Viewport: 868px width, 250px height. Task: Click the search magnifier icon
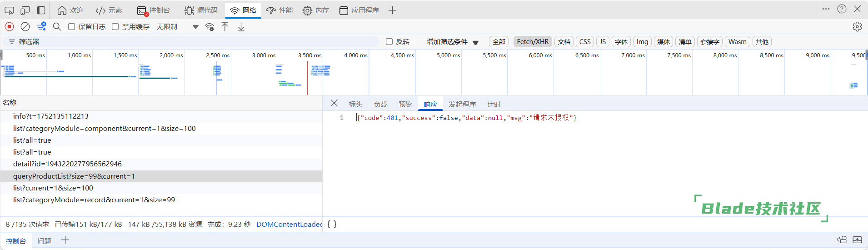point(57,27)
